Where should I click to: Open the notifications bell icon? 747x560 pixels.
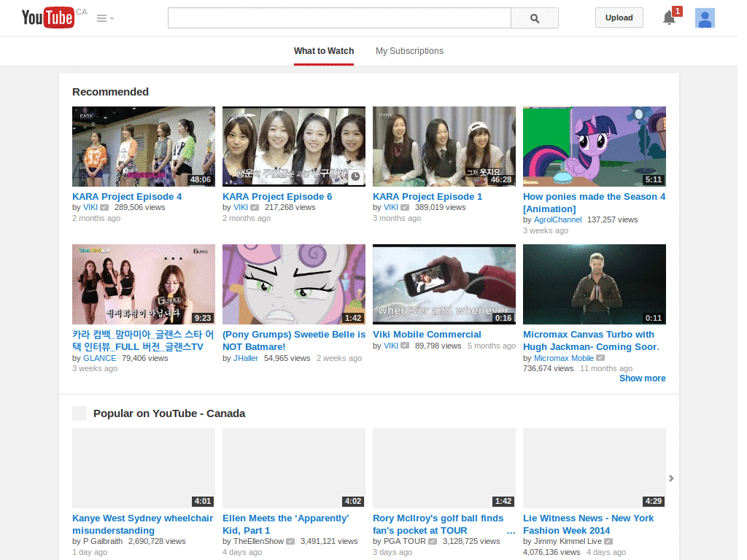point(670,18)
